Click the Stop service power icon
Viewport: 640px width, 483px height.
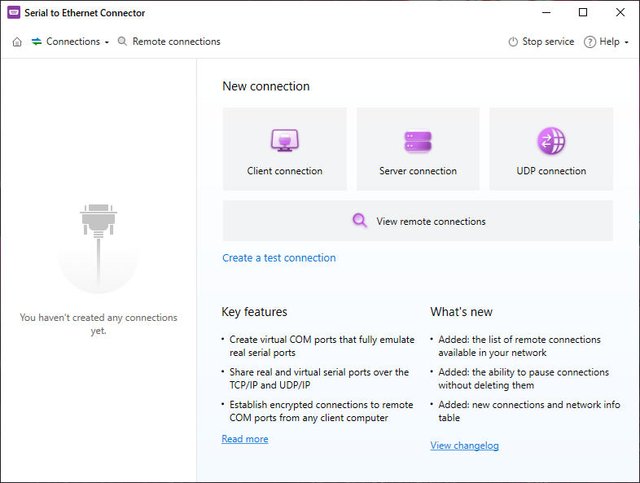513,42
